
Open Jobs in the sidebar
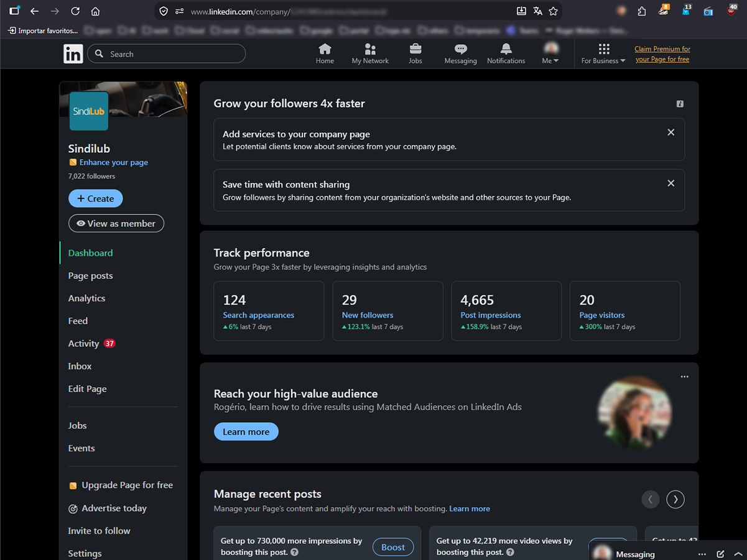(77, 425)
